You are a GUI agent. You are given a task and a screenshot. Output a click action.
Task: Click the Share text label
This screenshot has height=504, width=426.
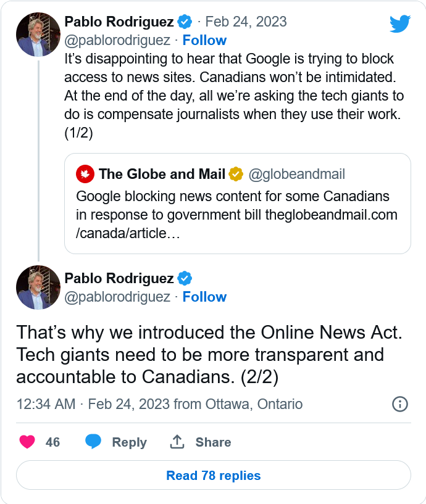click(214, 442)
